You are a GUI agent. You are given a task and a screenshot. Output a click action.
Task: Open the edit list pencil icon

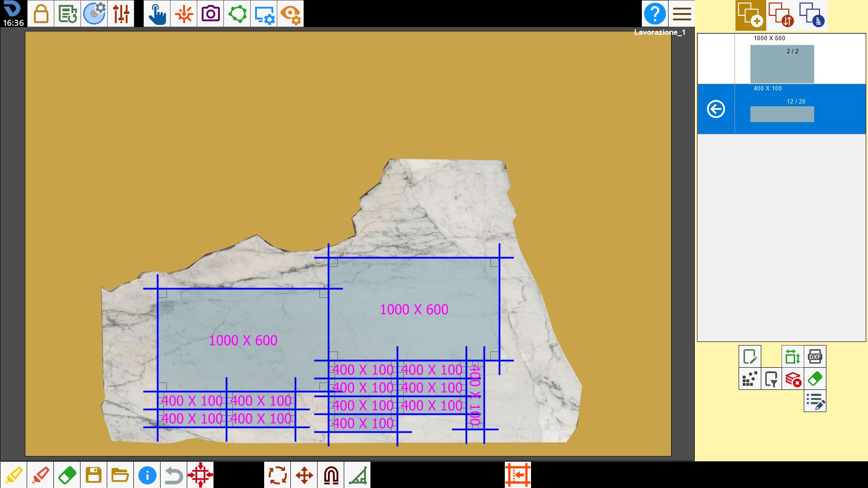pos(815,401)
